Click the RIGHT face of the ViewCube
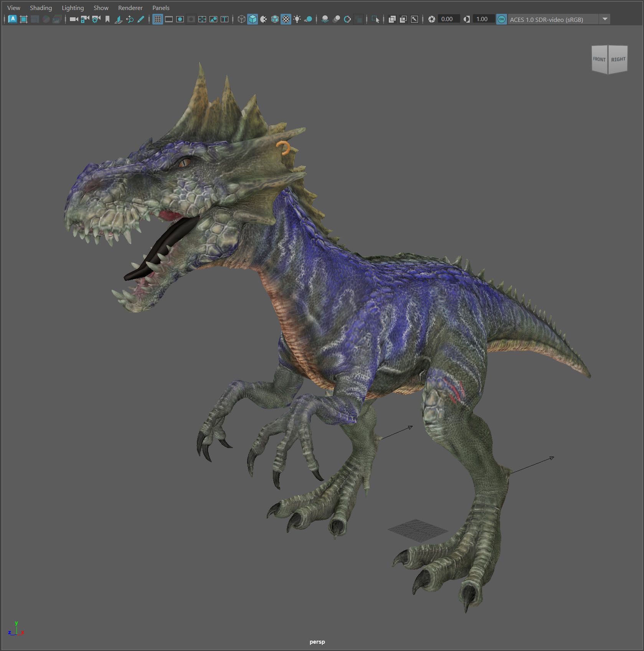 618,59
